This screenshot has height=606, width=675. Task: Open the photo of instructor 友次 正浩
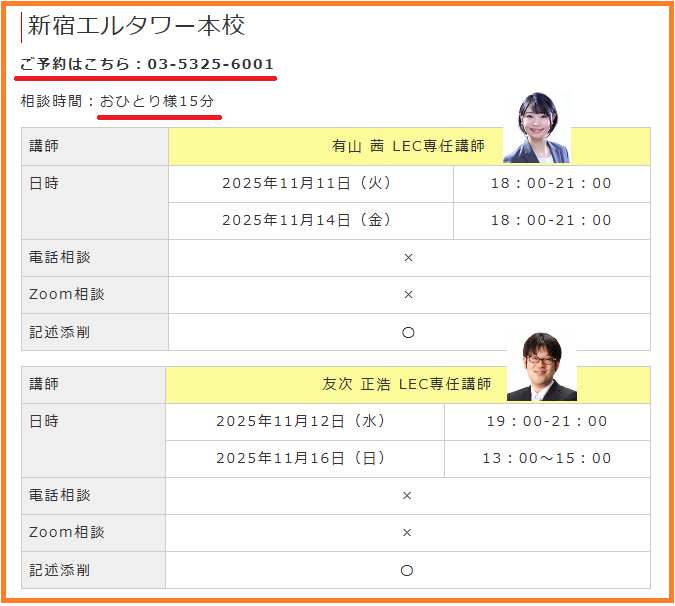[542, 366]
